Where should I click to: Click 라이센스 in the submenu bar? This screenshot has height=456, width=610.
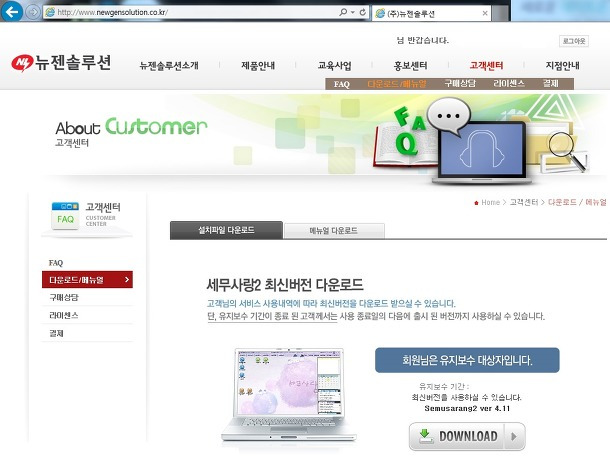click(509, 83)
